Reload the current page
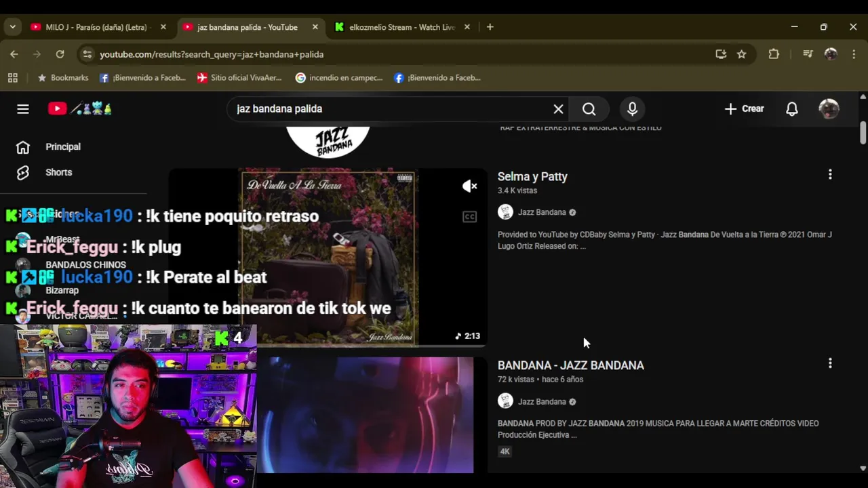The height and width of the screenshot is (488, 868). tap(60, 54)
